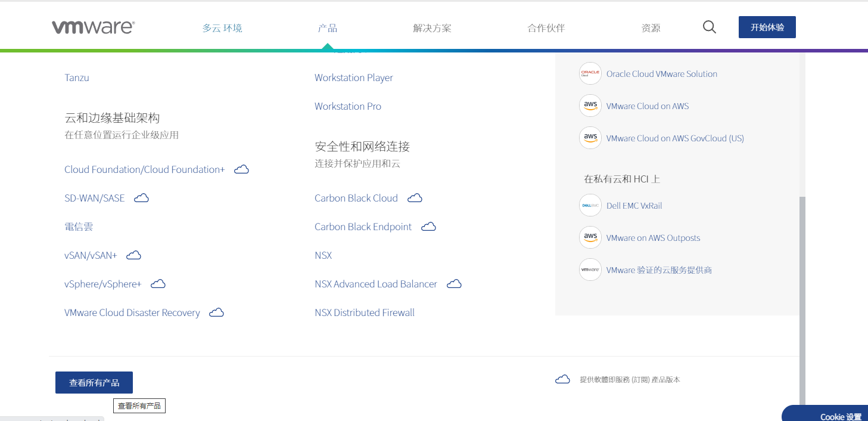
Task: Open the Workstation Player link
Action: [x=354, y=78]
